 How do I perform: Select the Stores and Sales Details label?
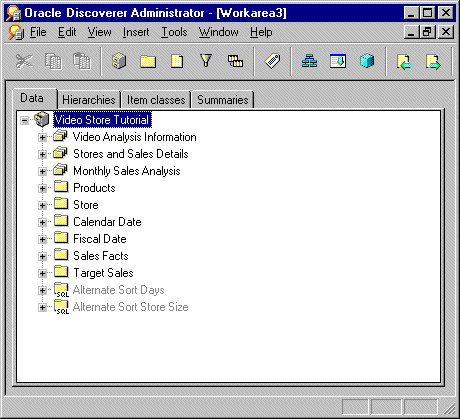click(131, 154)
